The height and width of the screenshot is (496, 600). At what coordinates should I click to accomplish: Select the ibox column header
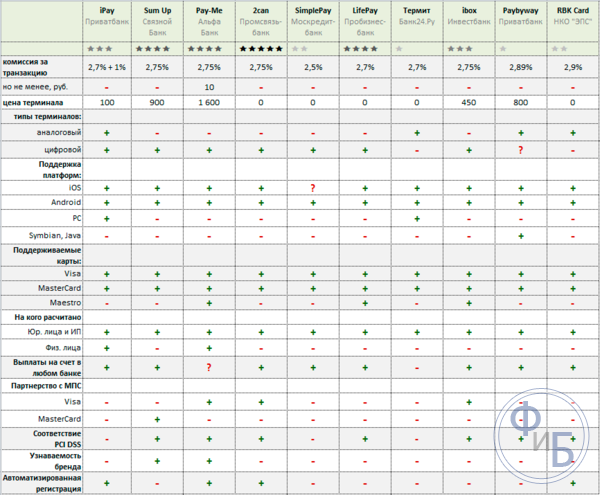click(x=469, y=10)
